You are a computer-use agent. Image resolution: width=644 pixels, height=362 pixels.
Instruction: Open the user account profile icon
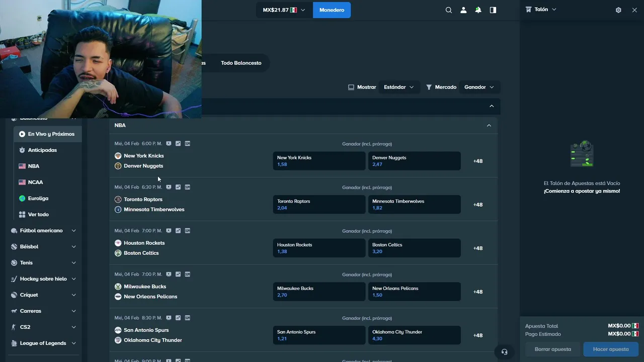(x=463, y=10)
